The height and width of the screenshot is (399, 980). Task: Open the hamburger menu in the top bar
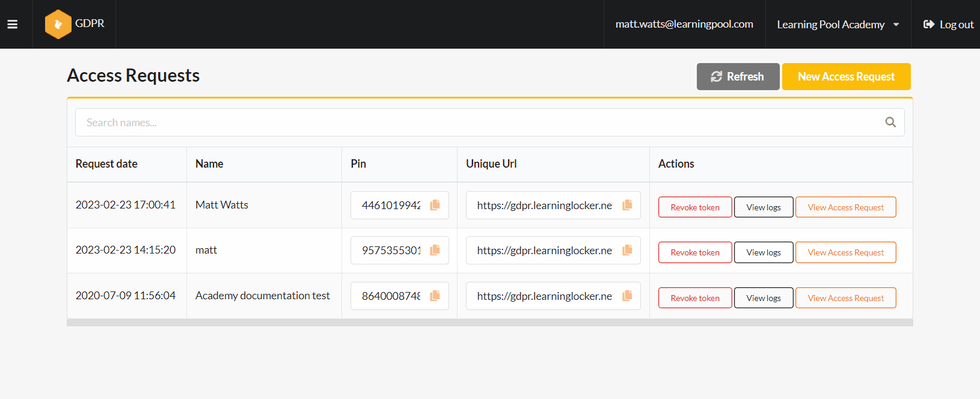coord(12,25)
